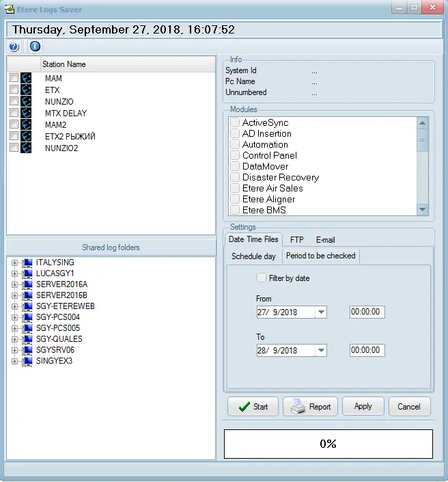The height and width of the screenshot is (482, 448).
Task: Click the Report button
Action: 310,406
